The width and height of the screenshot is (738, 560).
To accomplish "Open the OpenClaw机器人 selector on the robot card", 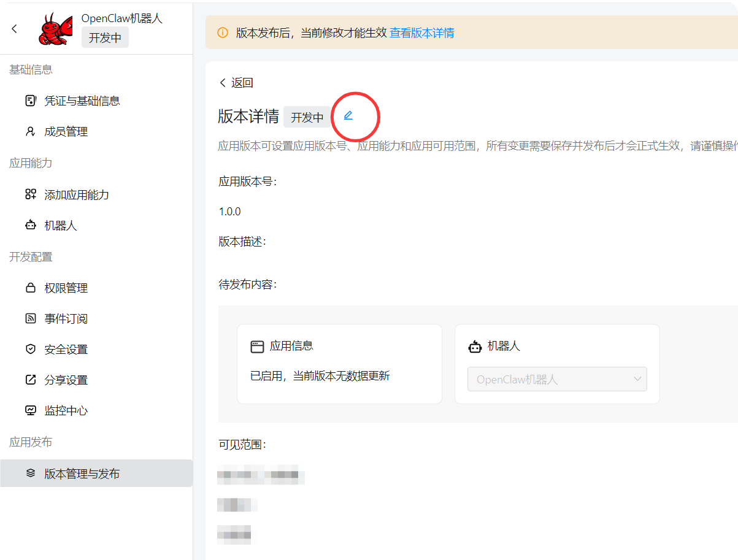I will coord(556,379).
